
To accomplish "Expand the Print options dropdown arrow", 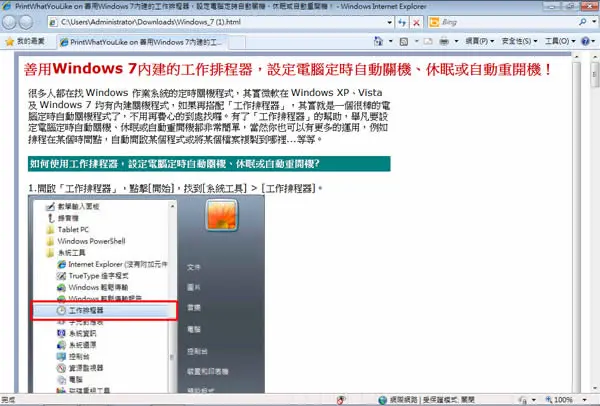I will click(x=456, y=41).
